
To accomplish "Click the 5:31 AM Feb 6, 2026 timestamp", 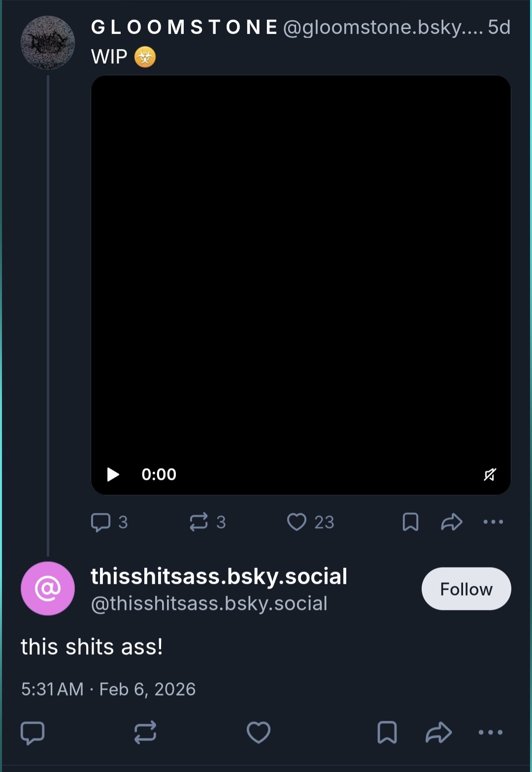I will coord(108,689).
